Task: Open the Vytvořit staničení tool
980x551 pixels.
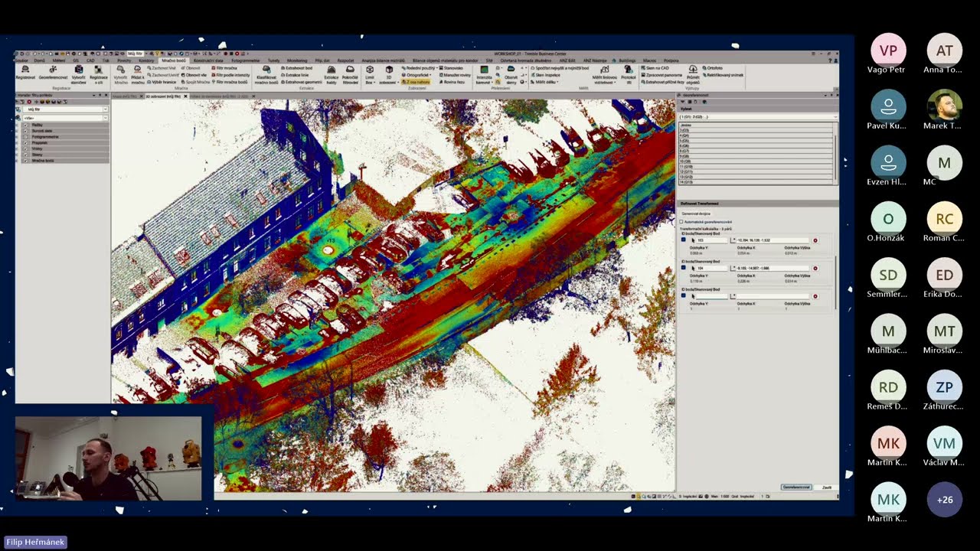Action: (x=78, y=74)
